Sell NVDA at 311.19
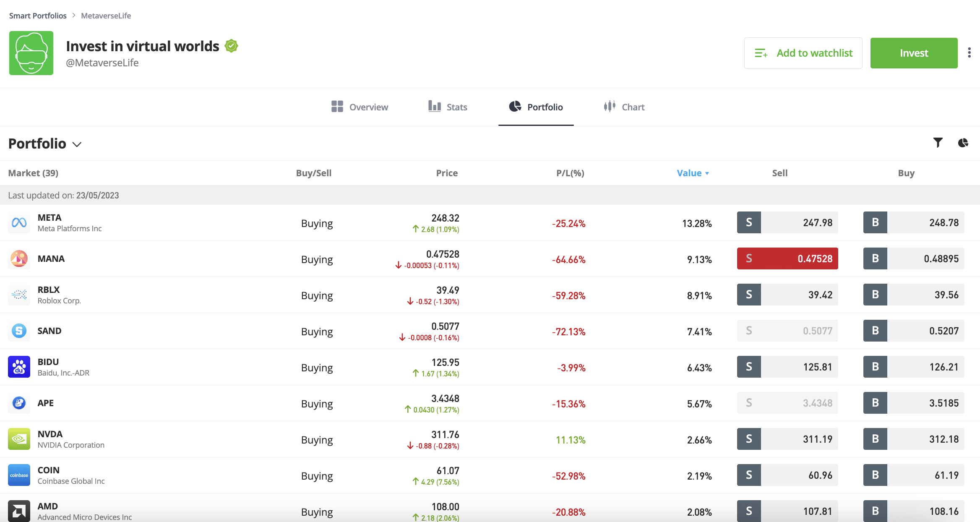This screenshot has height=522, width=980. click(787, 439)
